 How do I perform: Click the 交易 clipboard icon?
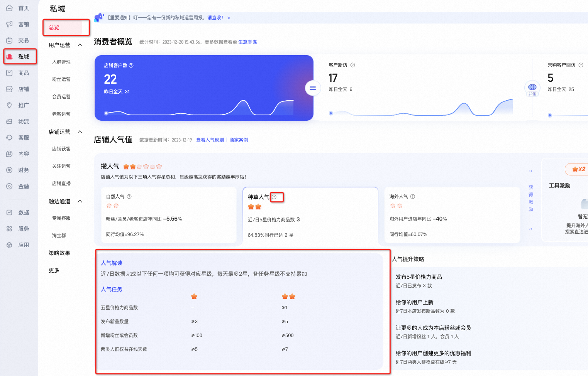tap(9, 40)
